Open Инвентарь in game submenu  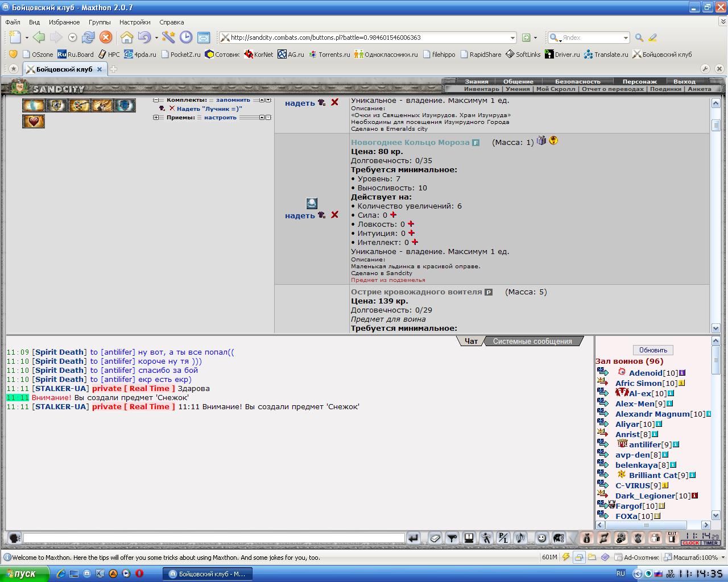click(481, 89)
